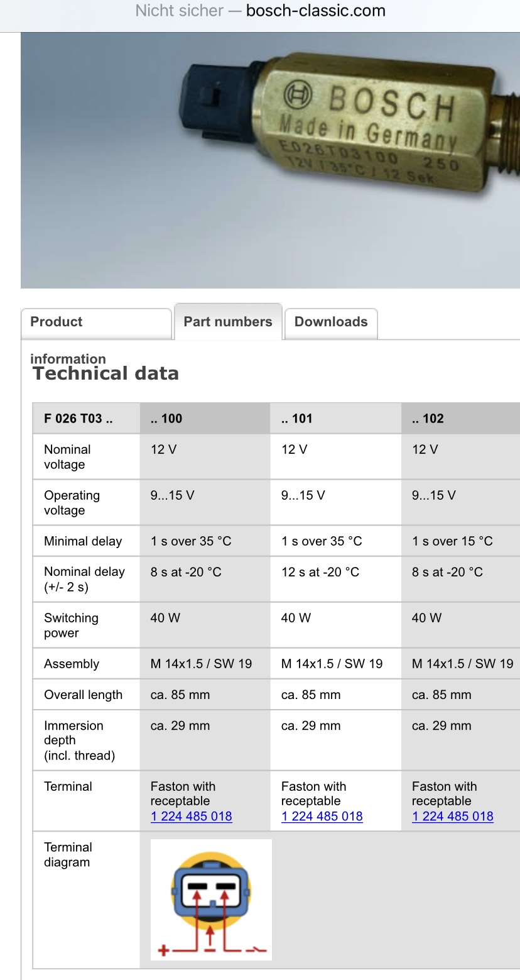
Task: Select 'ca. 85 mm' in column 100
Action: (x=180, y=695)
